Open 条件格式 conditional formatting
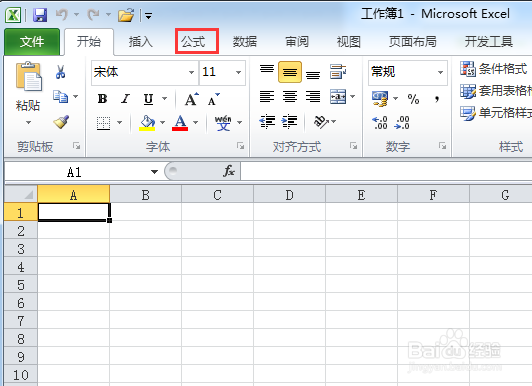Image resolution: width=532 pixels, height=386 pixels. coord(494,69)
